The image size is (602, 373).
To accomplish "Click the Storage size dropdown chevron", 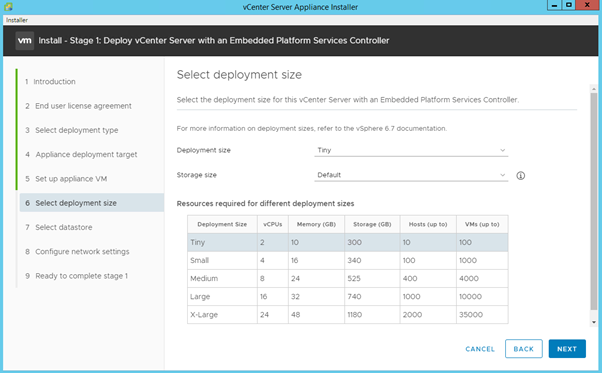I will coord(503,175).
